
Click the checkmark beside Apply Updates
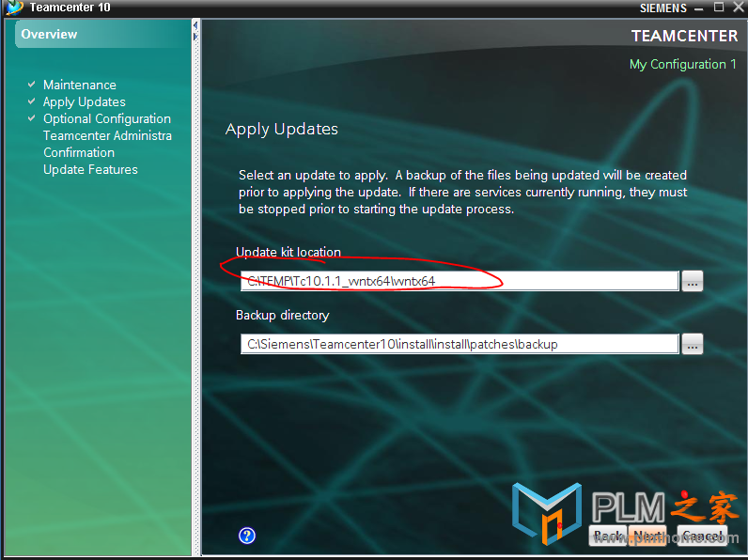(32, 101)
